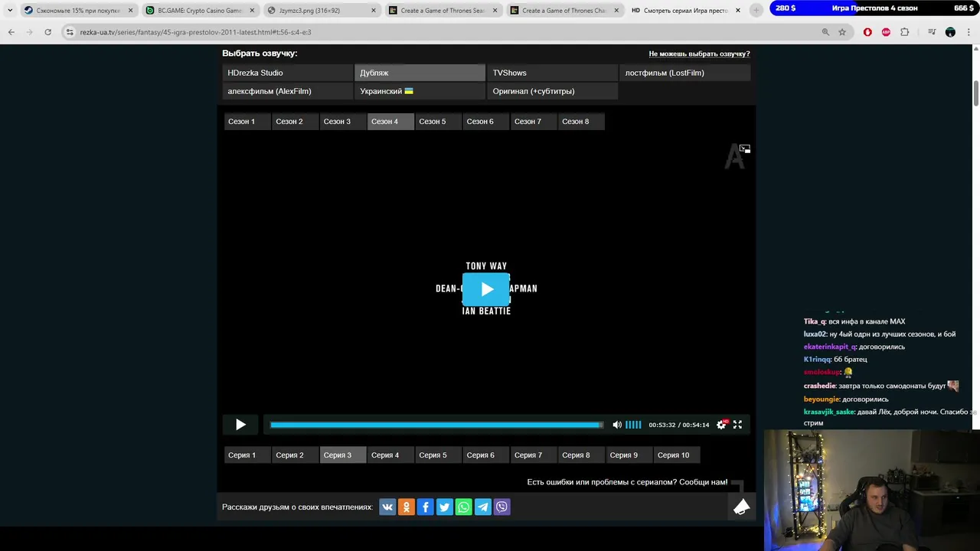Open a new browser tab with plus
Viewport: 980px width, 551px height.
tap(756, 10)
